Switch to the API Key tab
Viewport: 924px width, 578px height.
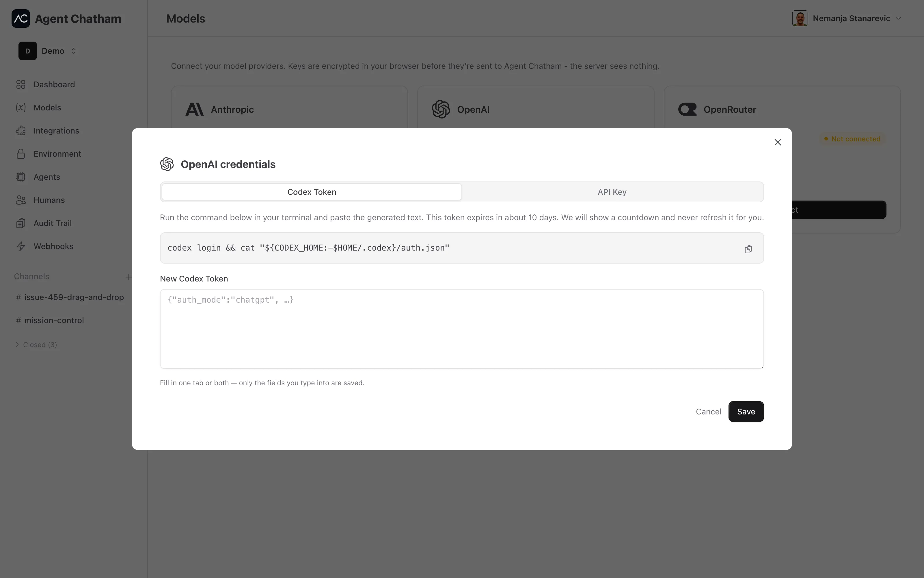coord(612,192)
